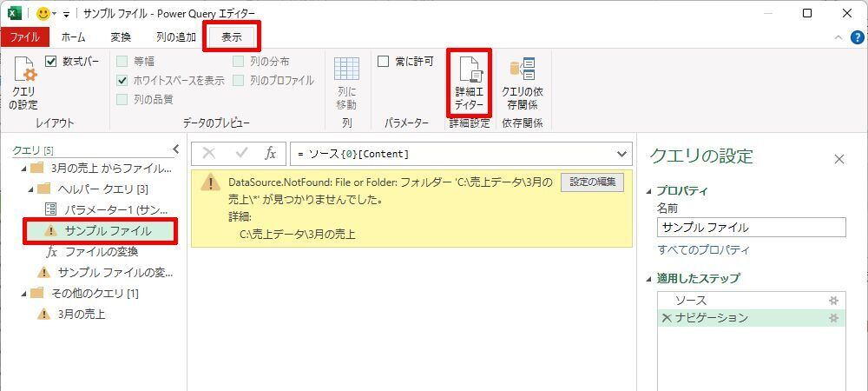Delete the ナビゲーション step with its X
868x391 pixels.
tap(667, 318)
